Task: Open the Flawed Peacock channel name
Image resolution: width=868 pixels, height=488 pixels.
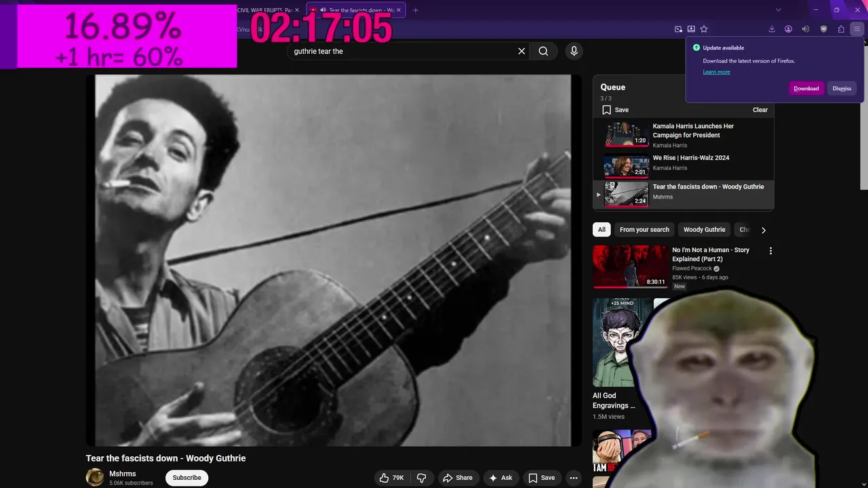Action: (692, 268)
